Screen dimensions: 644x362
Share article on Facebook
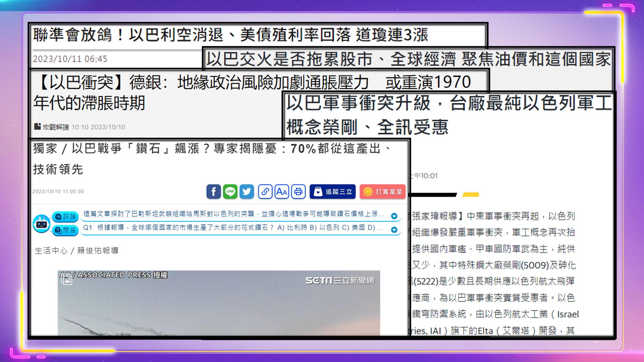[213, 192]
